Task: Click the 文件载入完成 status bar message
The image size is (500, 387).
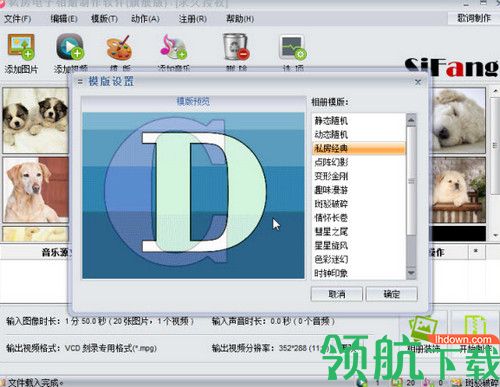Action: 35,383
